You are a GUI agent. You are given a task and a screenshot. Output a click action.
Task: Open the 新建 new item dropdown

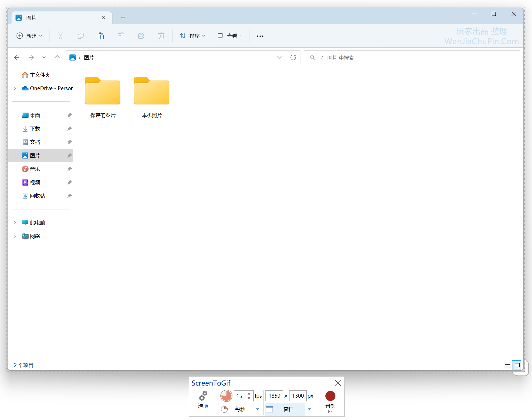point(29,36)
